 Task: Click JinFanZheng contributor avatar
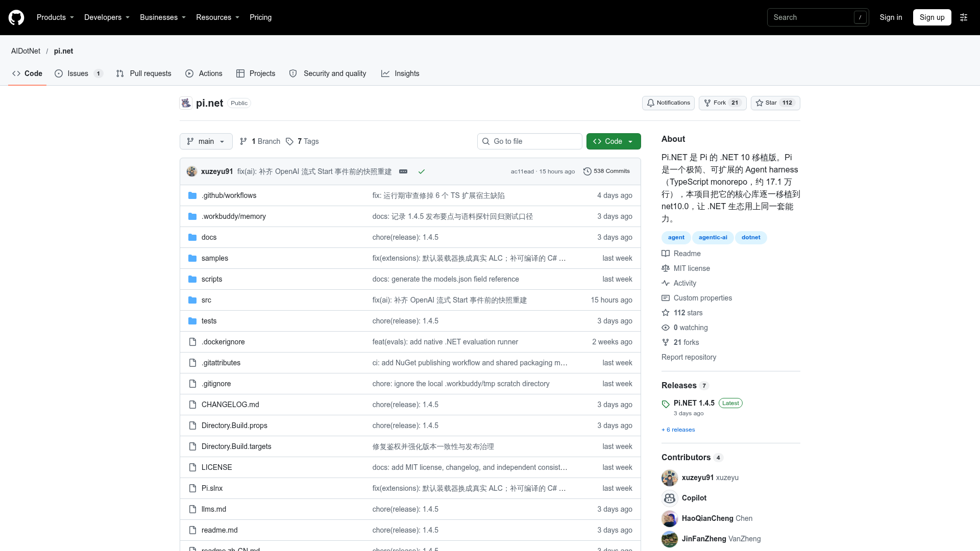(x=670, y=539)
